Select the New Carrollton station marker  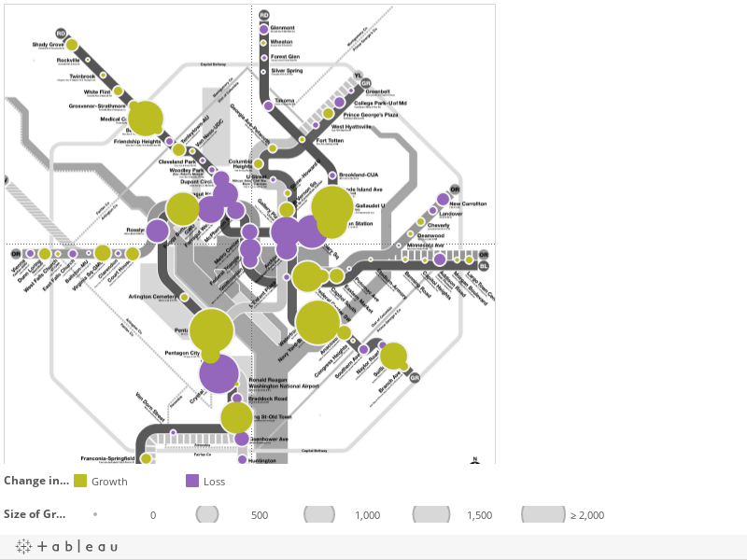pyautogui.click(x=443, y=200)
